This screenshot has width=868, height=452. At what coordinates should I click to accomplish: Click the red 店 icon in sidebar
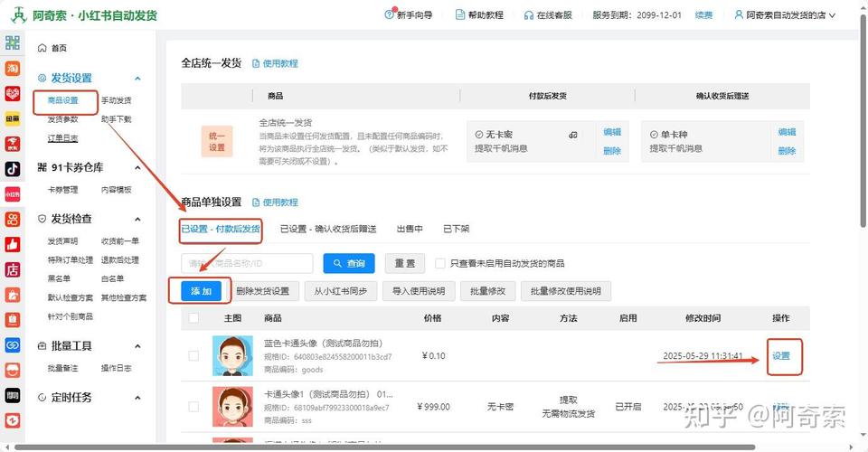click(x=13, y=269)
